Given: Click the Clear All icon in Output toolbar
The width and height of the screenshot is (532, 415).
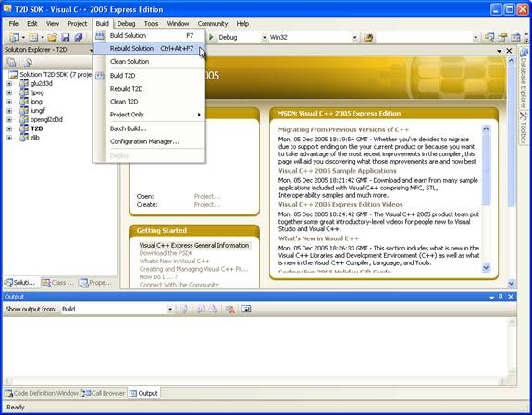Looking at the screenshot, I should tap(230, 309).
